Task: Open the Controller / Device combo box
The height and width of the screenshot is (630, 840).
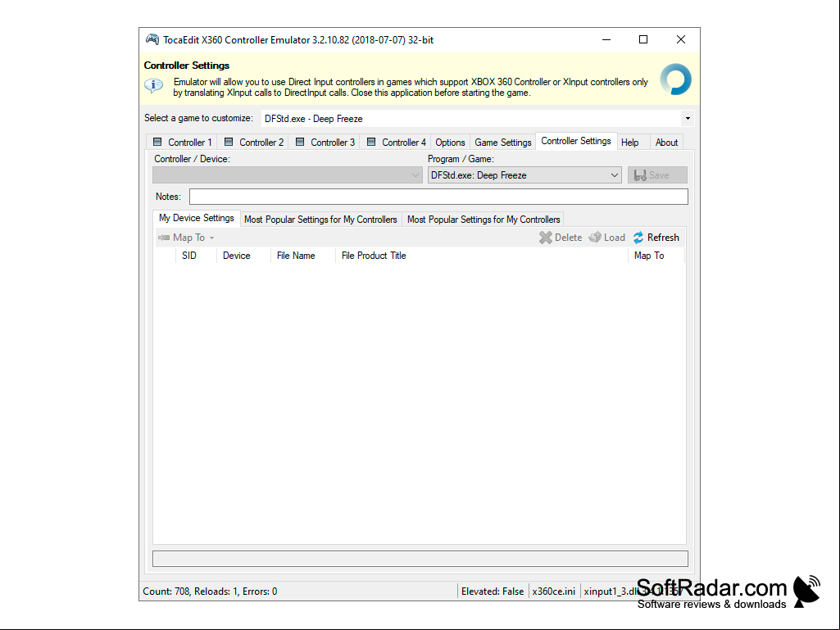Action: coord(287,175)
